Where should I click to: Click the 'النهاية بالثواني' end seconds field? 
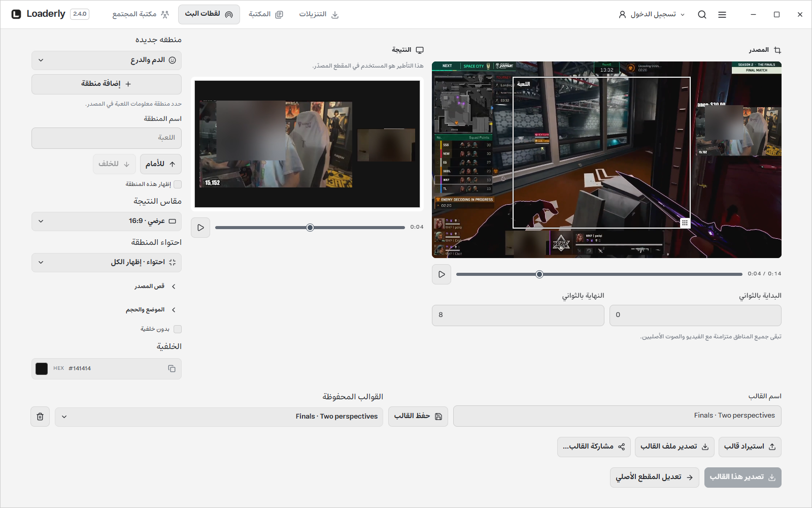pyautogui.click(x=518, y=315)
